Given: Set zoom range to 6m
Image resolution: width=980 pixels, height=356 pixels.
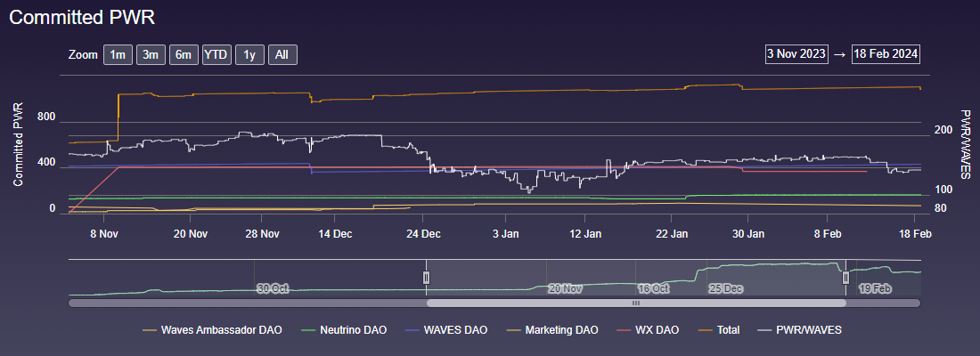Looking at the screenshot, I should [184, 55].
